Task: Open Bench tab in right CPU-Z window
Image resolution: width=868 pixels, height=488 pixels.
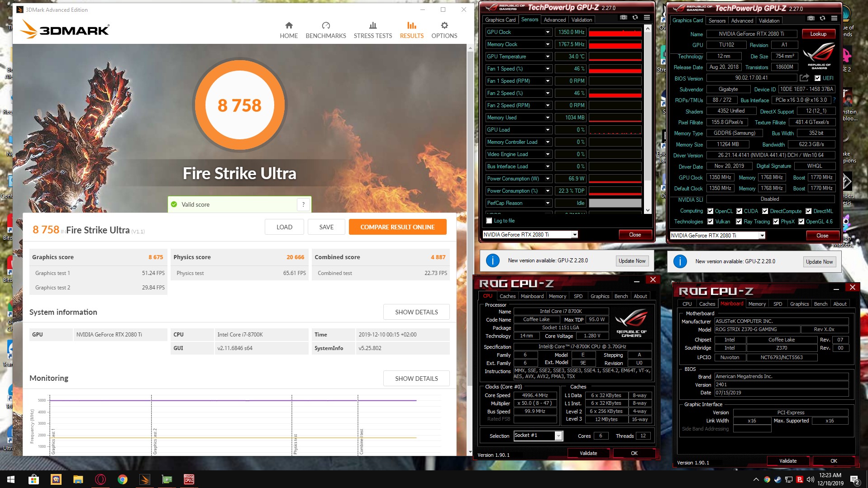Action: tap(820, 304)
